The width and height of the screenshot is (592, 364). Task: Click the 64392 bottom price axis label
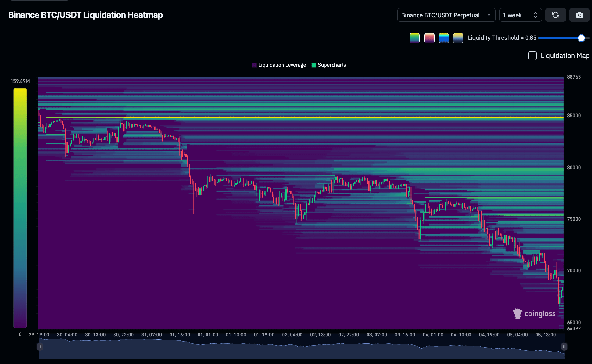[x=574, y=329]
